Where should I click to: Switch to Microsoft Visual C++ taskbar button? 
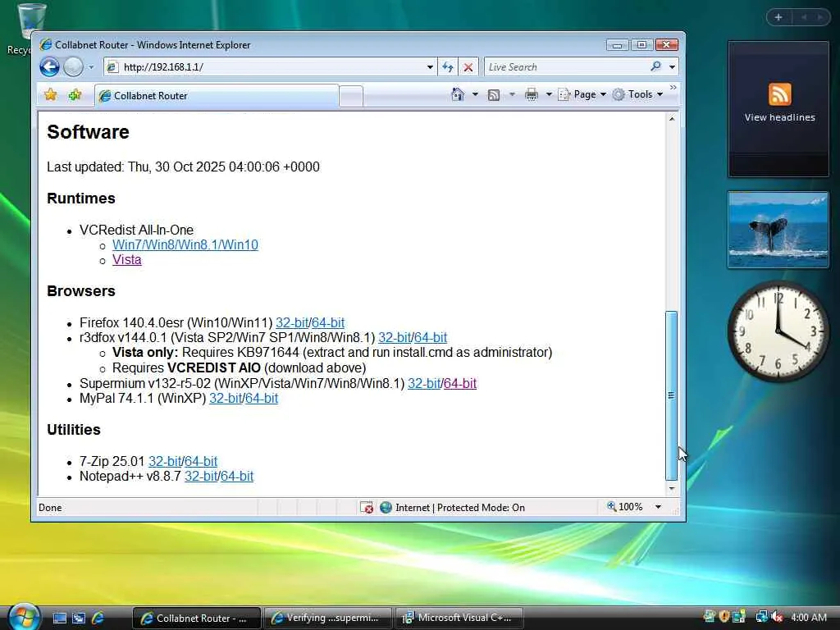pyautogui.click(x=459, y=619)
